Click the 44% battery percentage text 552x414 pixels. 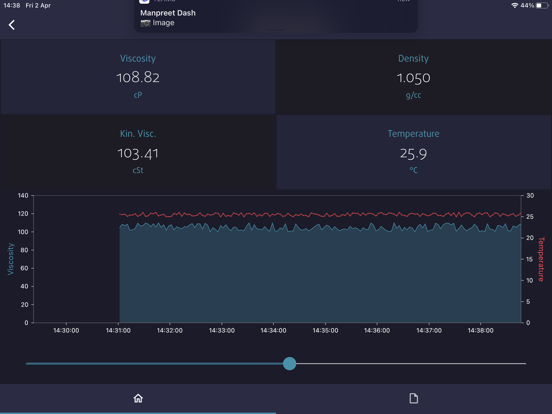point(527,5)
